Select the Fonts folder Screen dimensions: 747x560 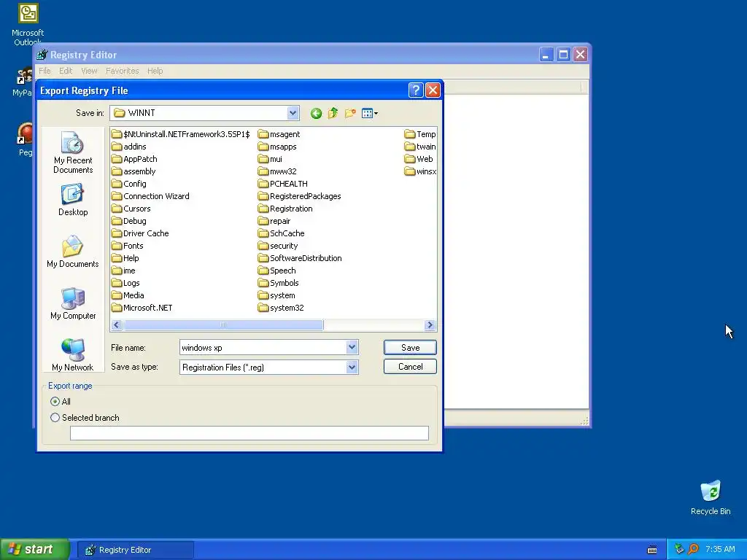[x=127, y=246]
